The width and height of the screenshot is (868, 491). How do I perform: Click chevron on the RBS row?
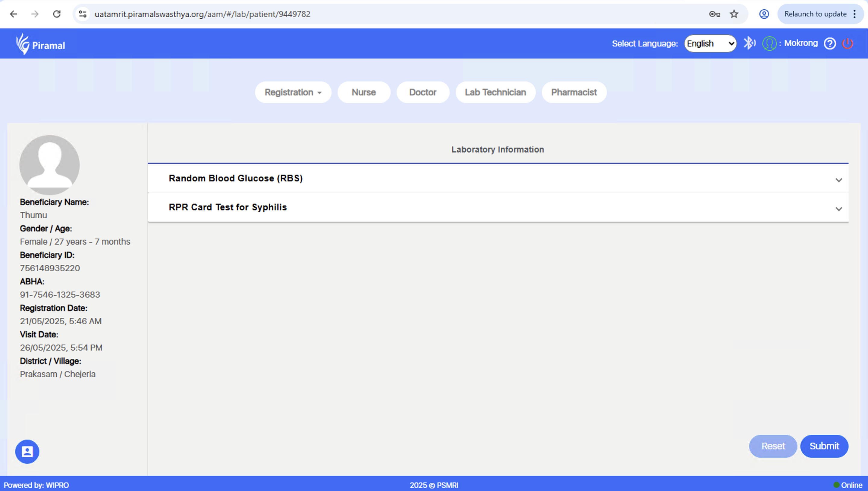coord(839,180)
